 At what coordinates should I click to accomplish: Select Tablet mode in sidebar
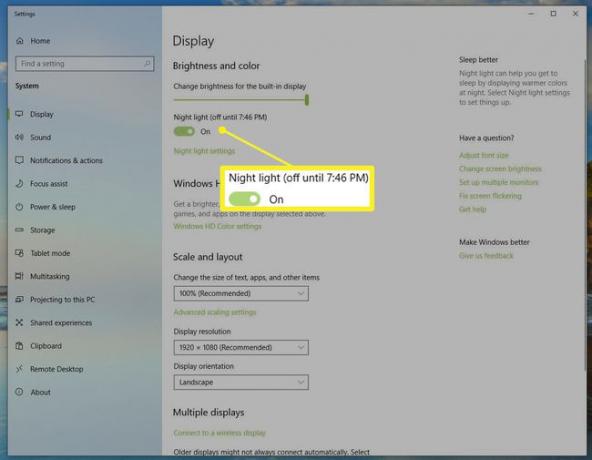click(50, 253)
